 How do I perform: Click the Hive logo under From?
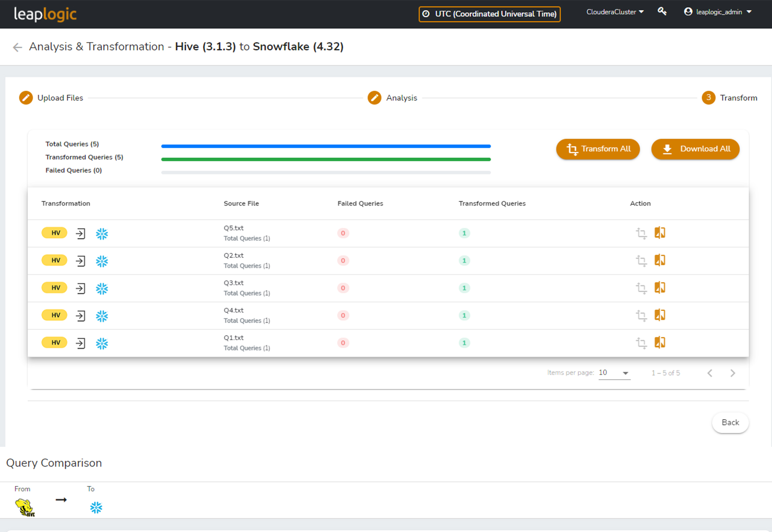point(25,507)
